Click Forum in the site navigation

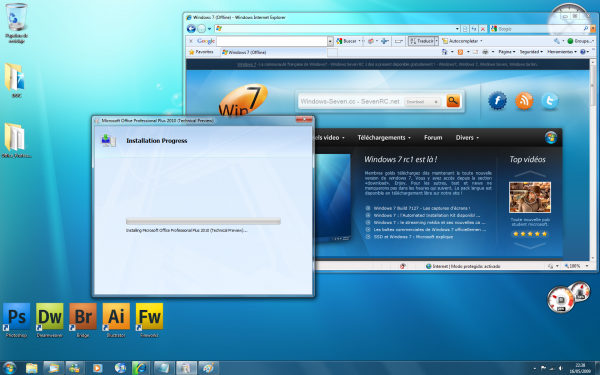tap(433, 137)
